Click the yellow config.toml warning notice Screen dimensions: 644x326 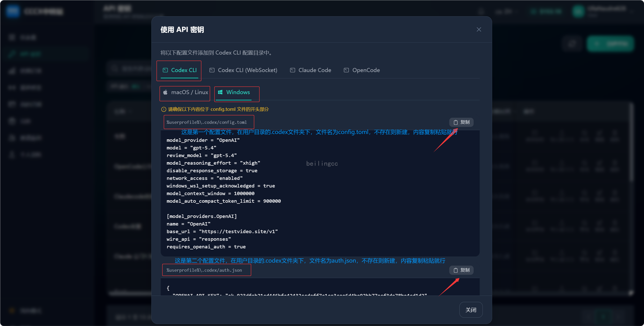pos(215,109)
